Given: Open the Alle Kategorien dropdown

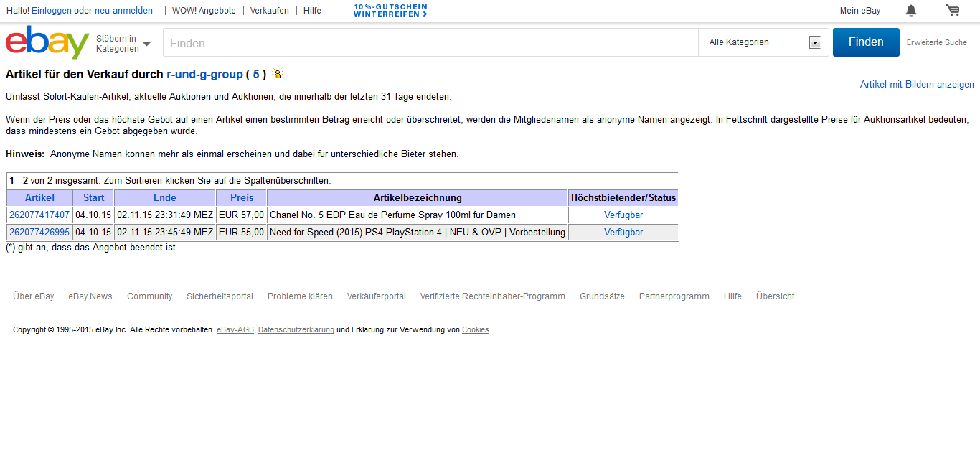Looking at the screenshot, I should [x=763, y=42].
